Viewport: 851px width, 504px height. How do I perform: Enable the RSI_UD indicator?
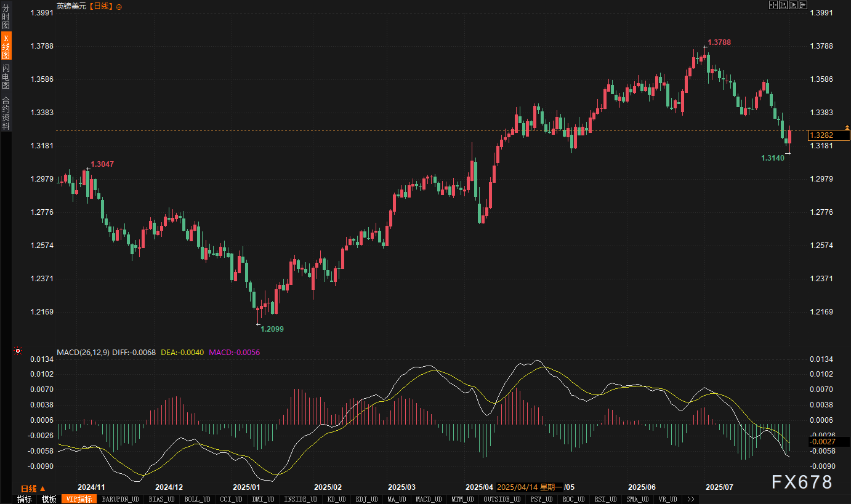pyautogui.click(x=603, y=499)
